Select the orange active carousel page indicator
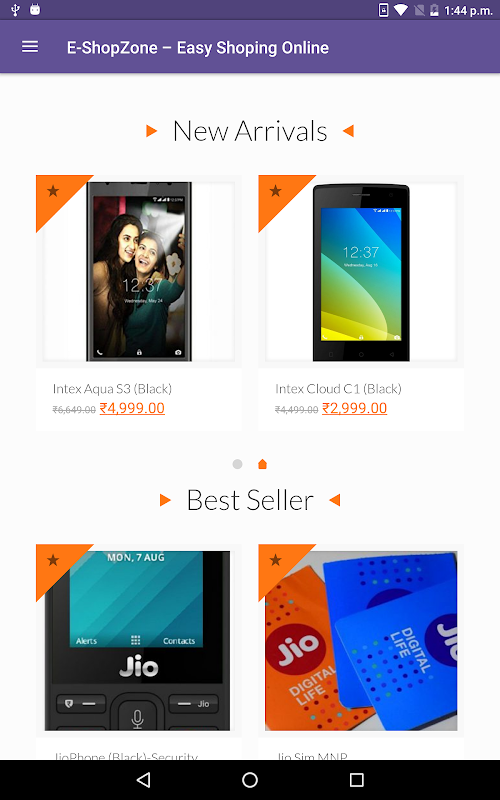500x800 pixels. point(262,464)
